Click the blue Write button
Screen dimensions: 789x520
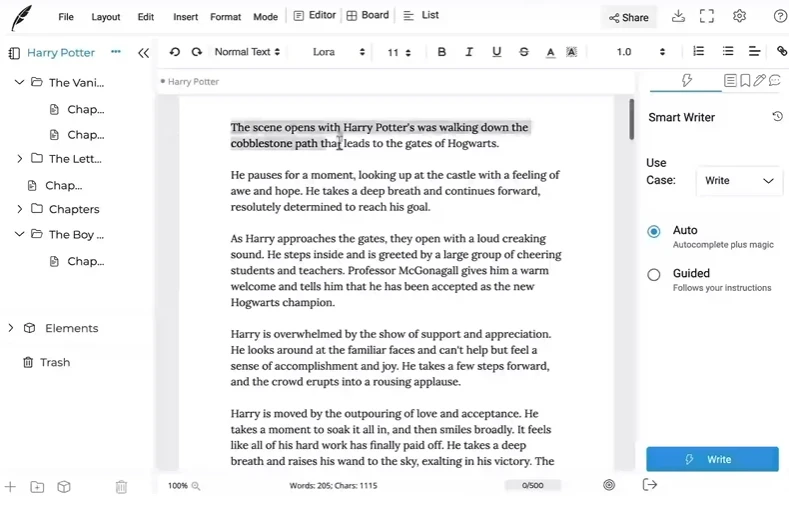712,459
